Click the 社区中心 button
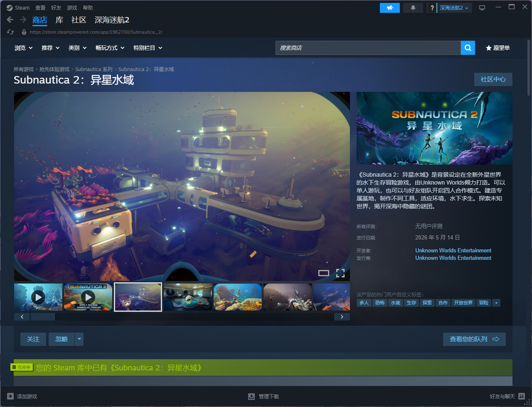The height and width of the screenshot is (407, 532). click(493, 79)
